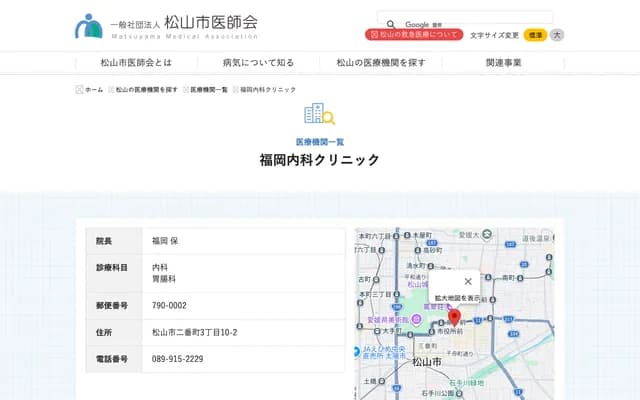Click the 木屋町 station icon on map
Viewport: 640px width, 400px height.
pos(407,235)
